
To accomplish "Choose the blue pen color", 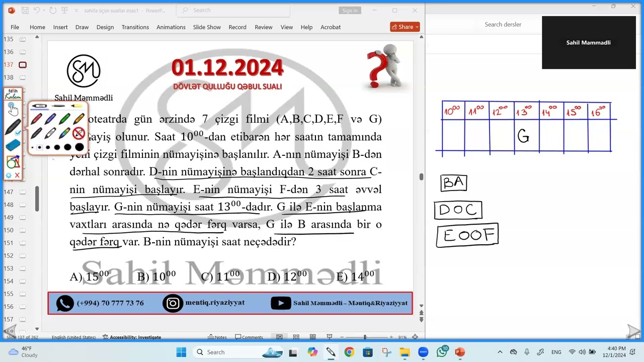I will pyautogui.click(x=50, y=119).
